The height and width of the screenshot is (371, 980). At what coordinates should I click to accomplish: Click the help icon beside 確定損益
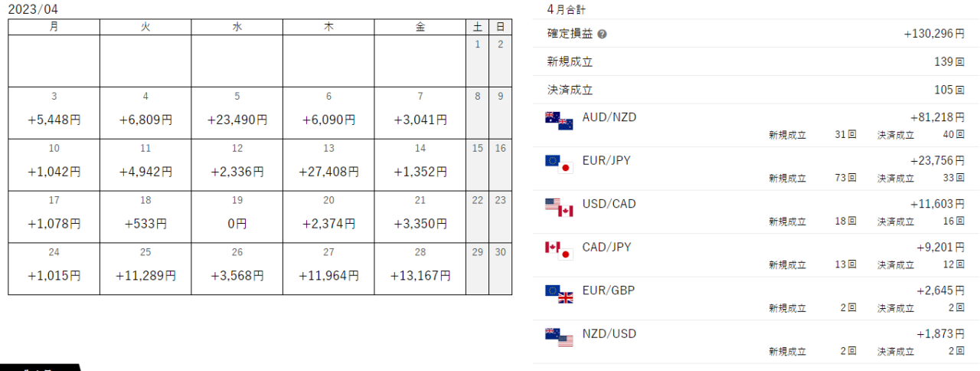tap(602, 34)
